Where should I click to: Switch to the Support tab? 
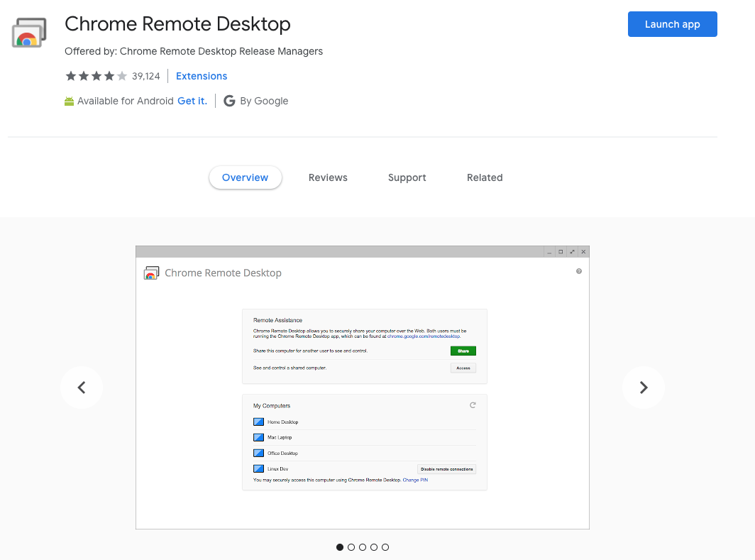[x=407, y=177]
